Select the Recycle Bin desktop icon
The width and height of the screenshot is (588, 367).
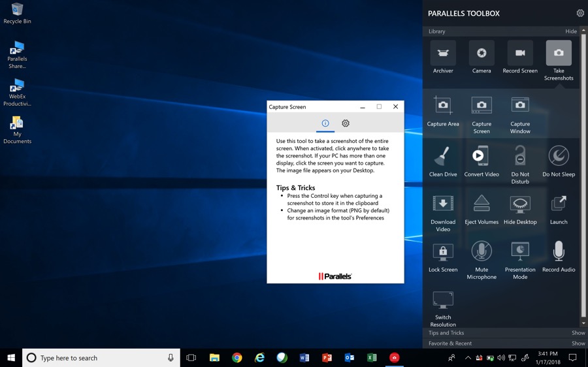(17, 13)
